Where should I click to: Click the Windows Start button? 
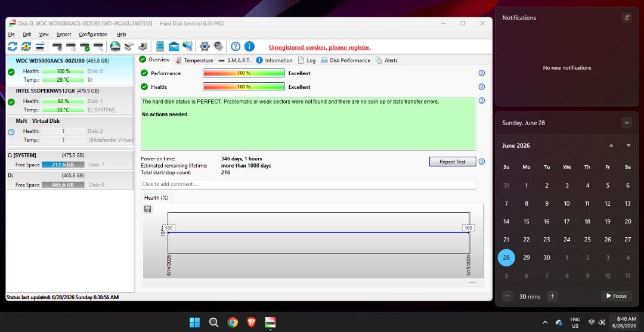pos(194,322)
